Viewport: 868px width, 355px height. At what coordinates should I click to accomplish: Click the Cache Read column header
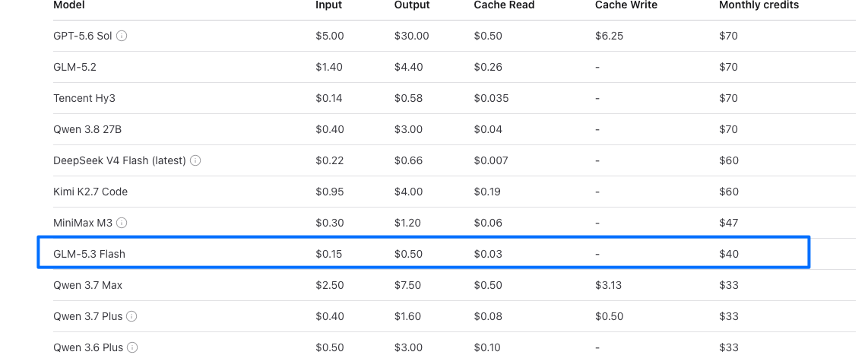point(504,5)
